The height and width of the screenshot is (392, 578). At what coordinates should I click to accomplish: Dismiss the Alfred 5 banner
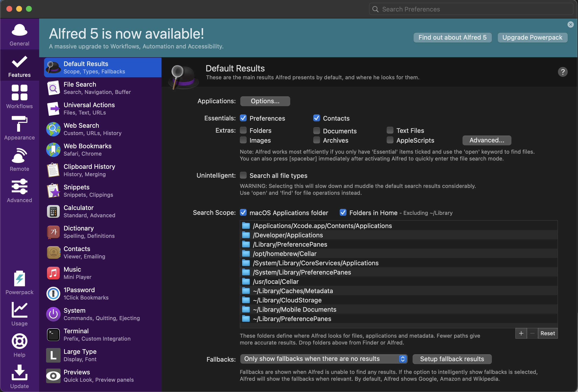coord(570,24)
